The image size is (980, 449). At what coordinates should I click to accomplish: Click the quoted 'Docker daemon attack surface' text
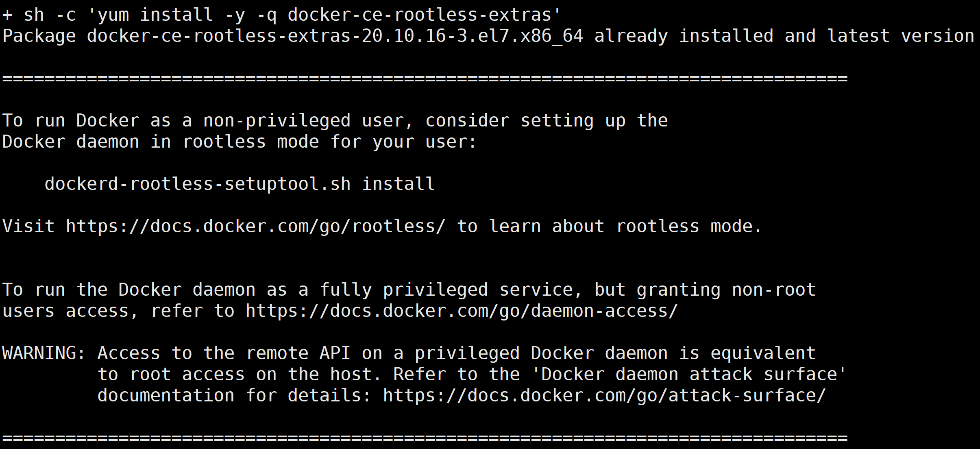click(x=689, y=375)
